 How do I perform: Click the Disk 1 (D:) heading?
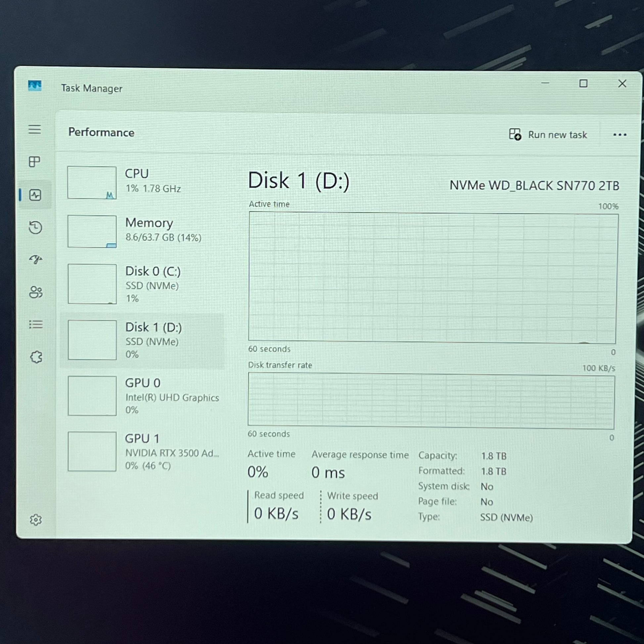coord(299,181)
